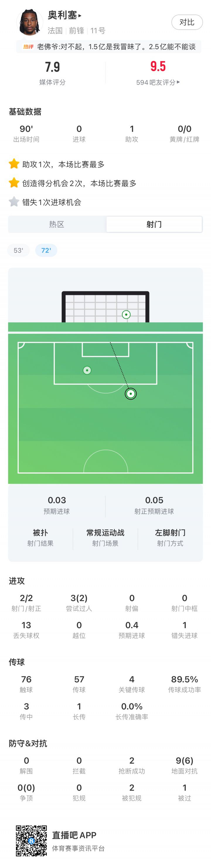The height and width of the screenshot is (868, 211).
Task: Tap the 9.5 fan rating score
Action: click(x=158, y=66)
